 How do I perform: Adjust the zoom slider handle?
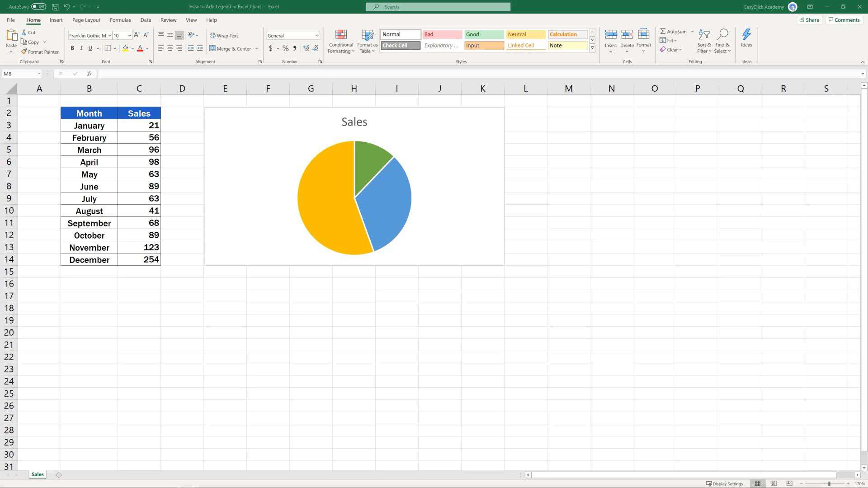pyautogui.click(x=829, y=483)
